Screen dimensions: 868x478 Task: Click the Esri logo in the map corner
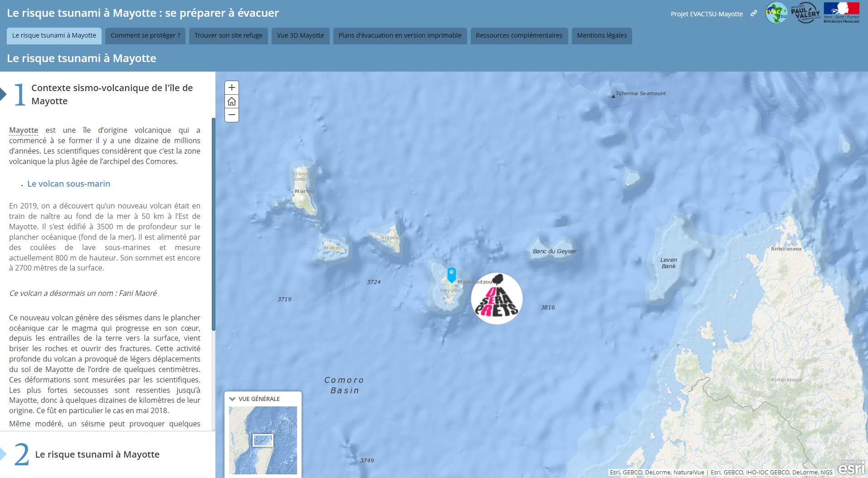click(851, 468)
